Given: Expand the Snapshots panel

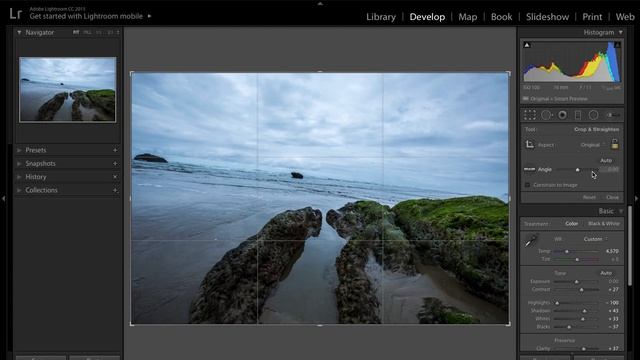Looking at the screenshot, I should [x=19, y=164].
